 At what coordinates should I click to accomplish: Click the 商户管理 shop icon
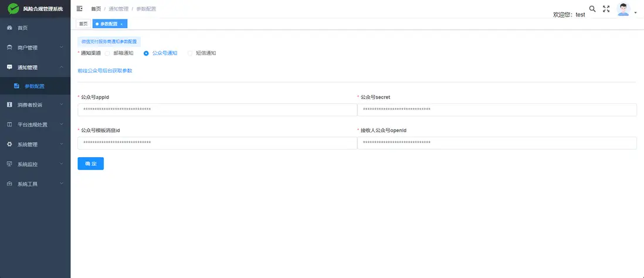(9, 48)
